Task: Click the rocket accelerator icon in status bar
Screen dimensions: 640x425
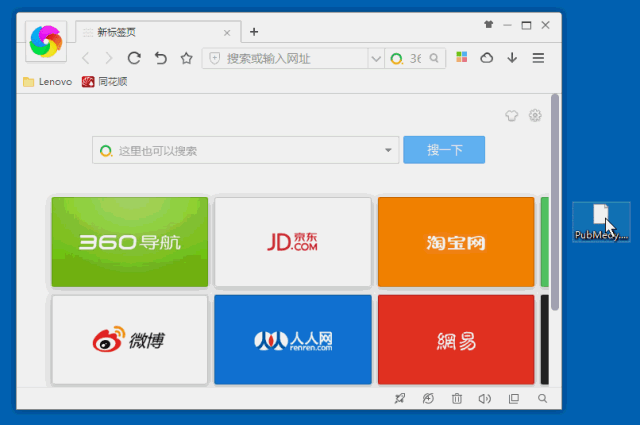Action: coord(400,398)
